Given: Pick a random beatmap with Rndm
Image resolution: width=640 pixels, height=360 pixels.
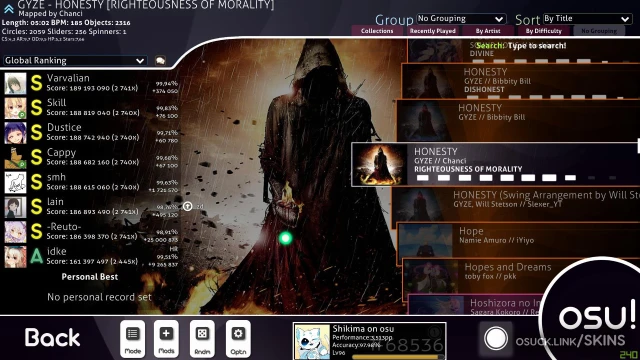Looking at the screenshot, I should coord(202,339).
